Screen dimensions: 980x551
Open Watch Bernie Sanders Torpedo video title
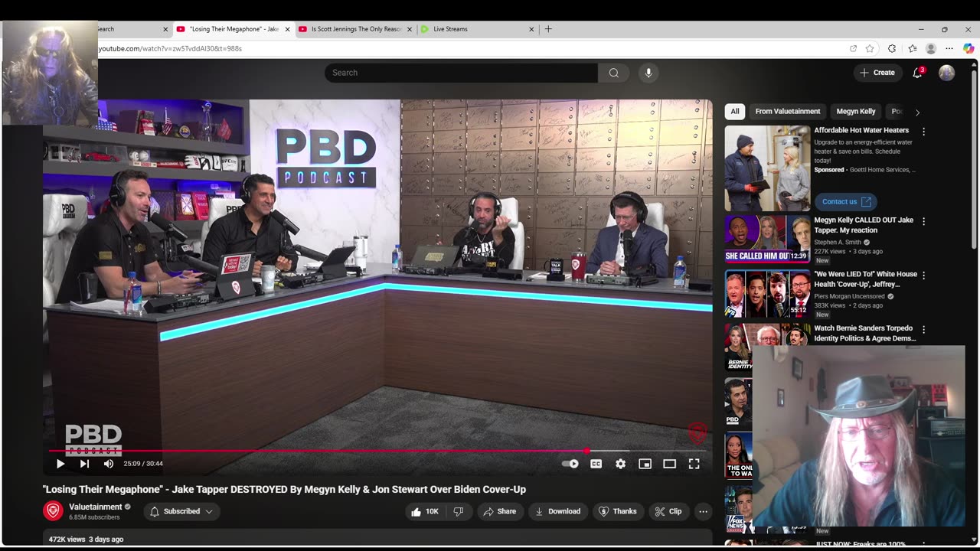coord(864,333)
